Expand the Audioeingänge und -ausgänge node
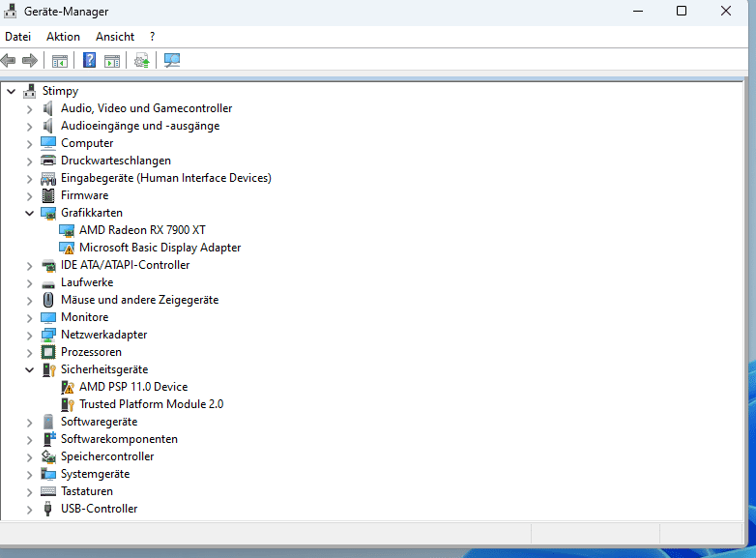Screen dimensions: 756x558 (x=29, y=127)
